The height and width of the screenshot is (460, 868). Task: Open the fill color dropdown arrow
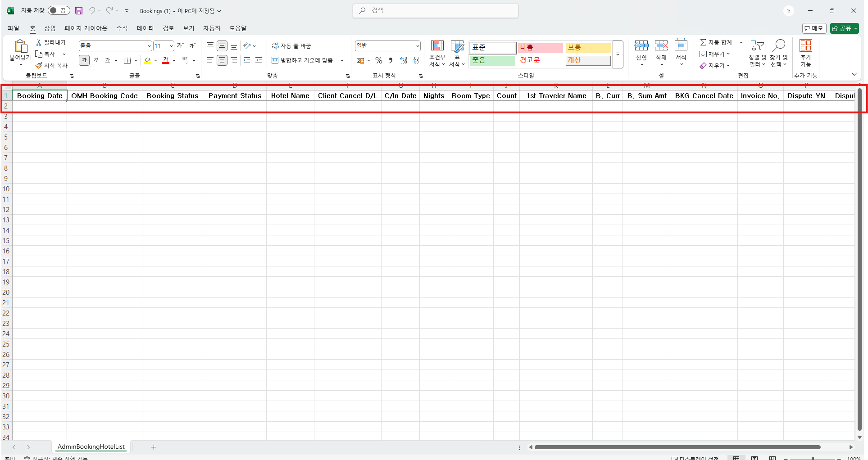pyautogui.click(x=156, y=60)
